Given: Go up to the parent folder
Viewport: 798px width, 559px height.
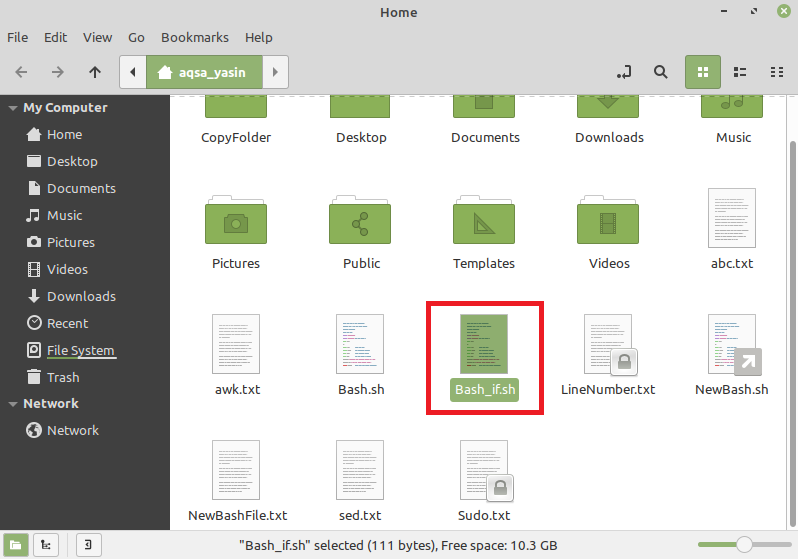Looking at the screenshot, I should [x=95, y=72].
